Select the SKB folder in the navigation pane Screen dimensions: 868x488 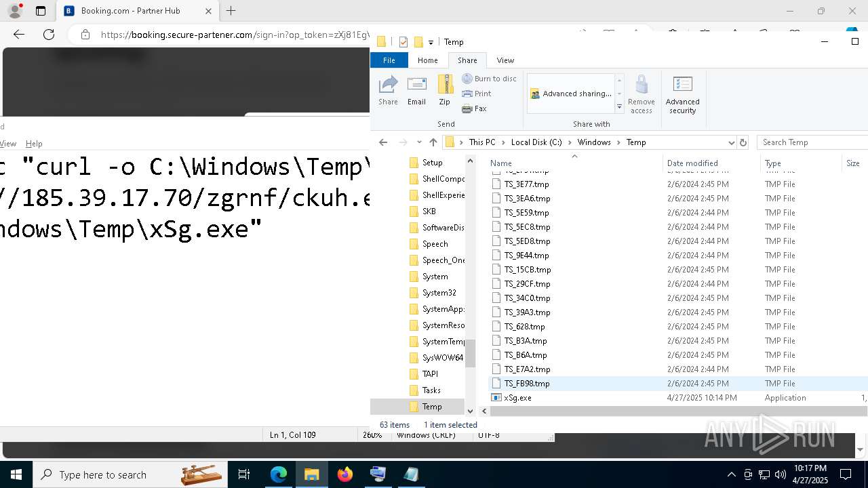tap(429, 211)
